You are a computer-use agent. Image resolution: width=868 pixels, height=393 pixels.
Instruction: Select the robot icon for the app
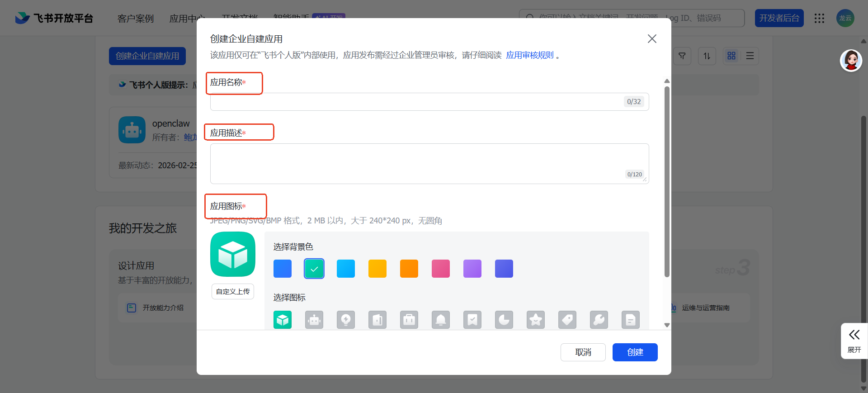coord(314,320)
